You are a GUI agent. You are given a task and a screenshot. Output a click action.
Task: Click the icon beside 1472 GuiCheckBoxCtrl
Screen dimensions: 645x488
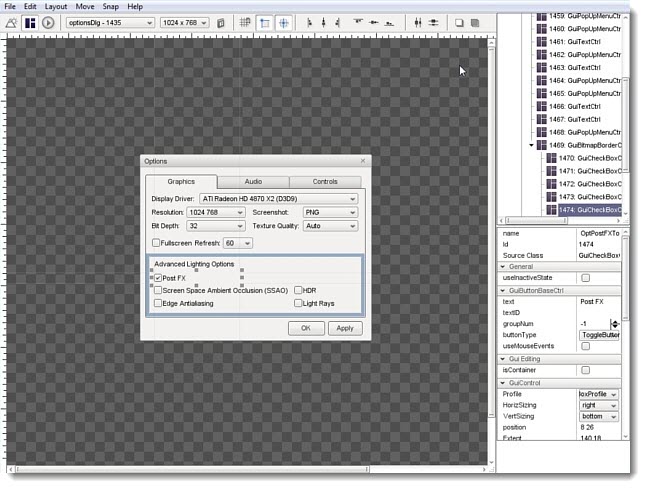tap(551, 184)
